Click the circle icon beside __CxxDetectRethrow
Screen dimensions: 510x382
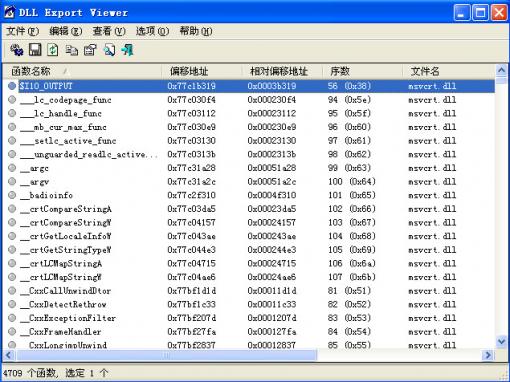coord(12,305)
